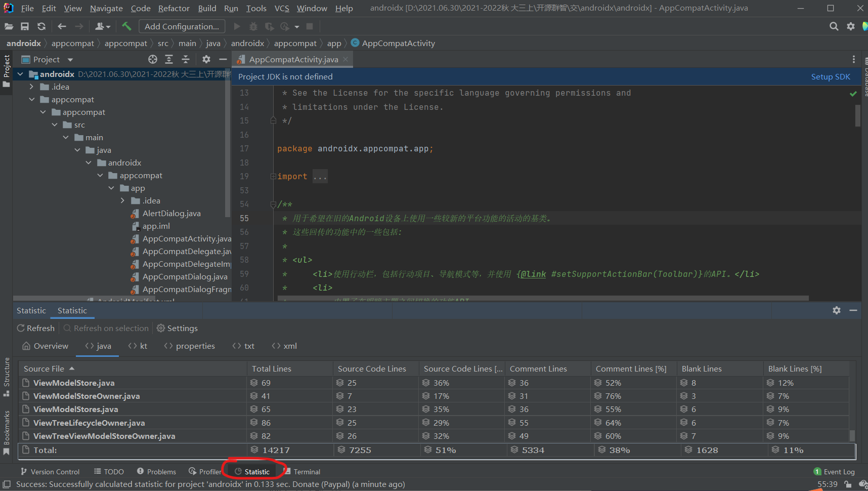Open user account dropdown in toolbar

(x=103, y=26)
